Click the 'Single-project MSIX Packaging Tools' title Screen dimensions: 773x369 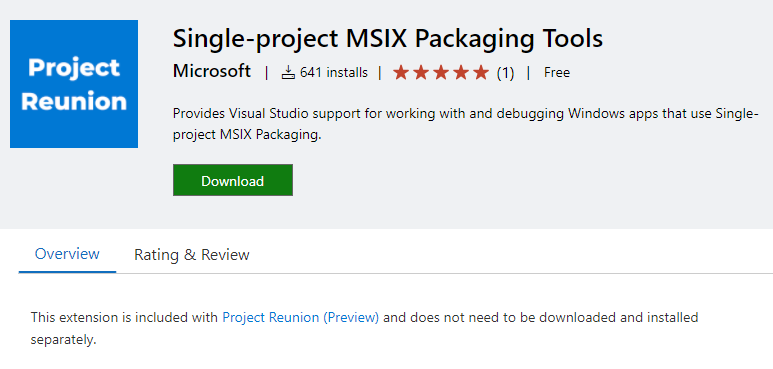[x=388, y=38]
